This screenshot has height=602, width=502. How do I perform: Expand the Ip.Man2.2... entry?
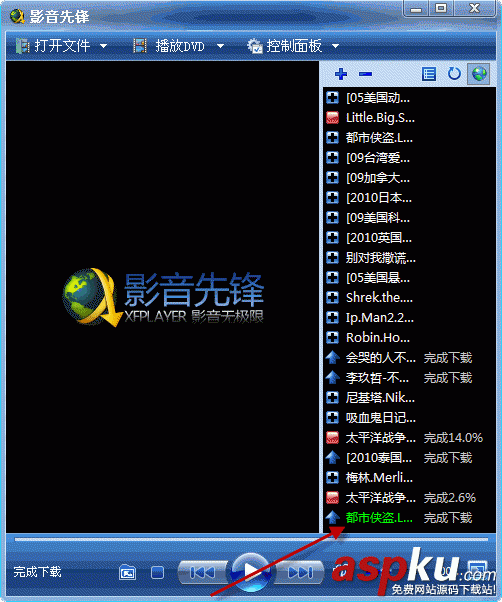tap(332, 317)
